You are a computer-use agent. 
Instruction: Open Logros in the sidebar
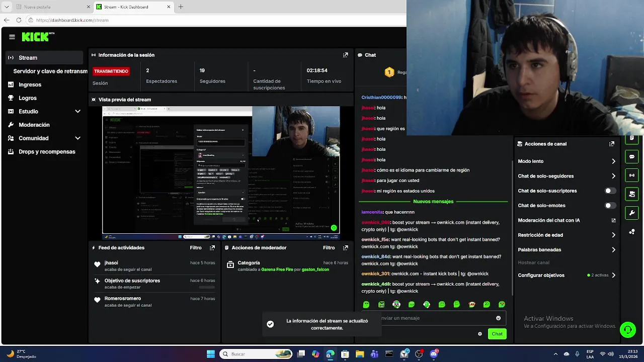pyautogui.click(x=28, y=98)
